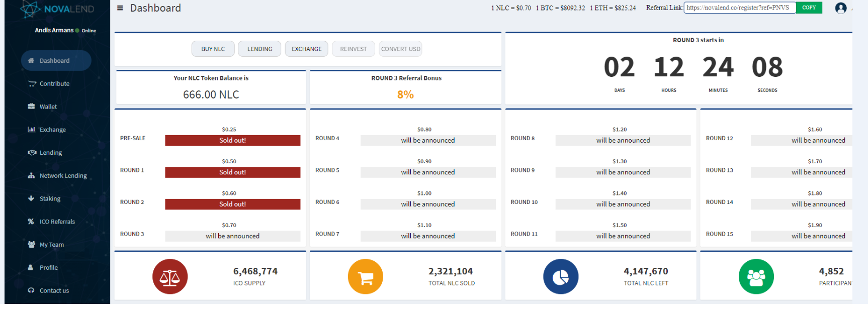Click the My Team group icon
868x313 pixels.
pos(31,244)
